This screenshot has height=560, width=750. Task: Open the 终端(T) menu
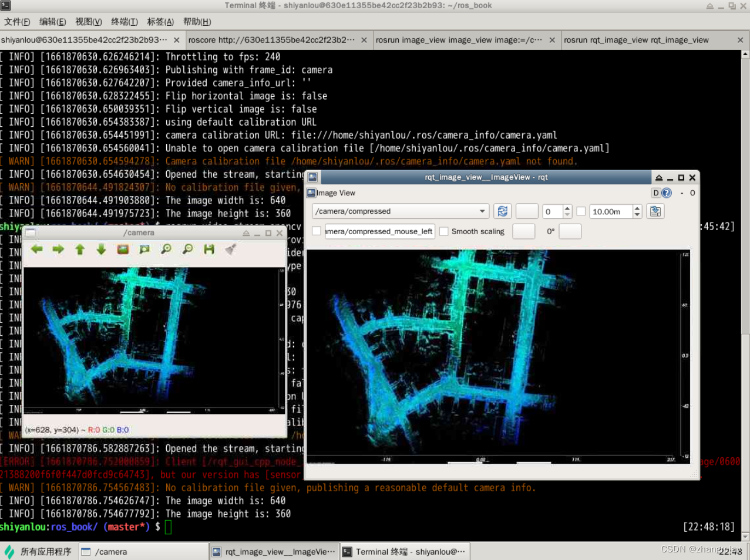coord(124,22)
